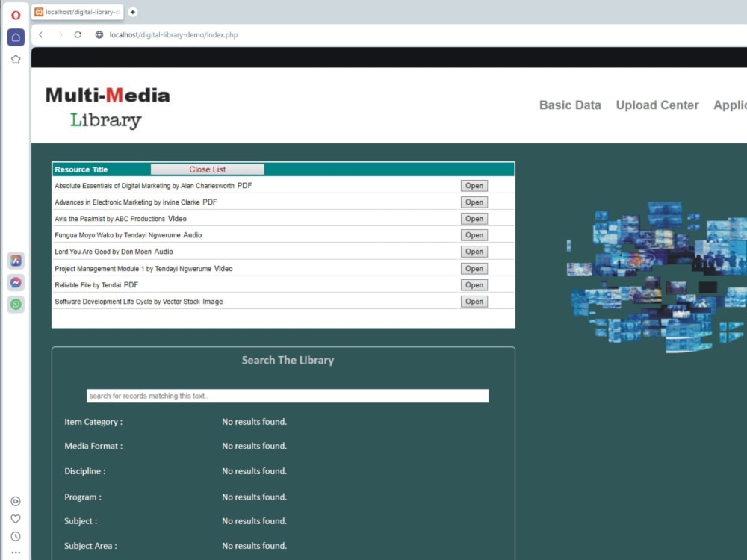Select the localhost/digital-library tab

point(78,12)
